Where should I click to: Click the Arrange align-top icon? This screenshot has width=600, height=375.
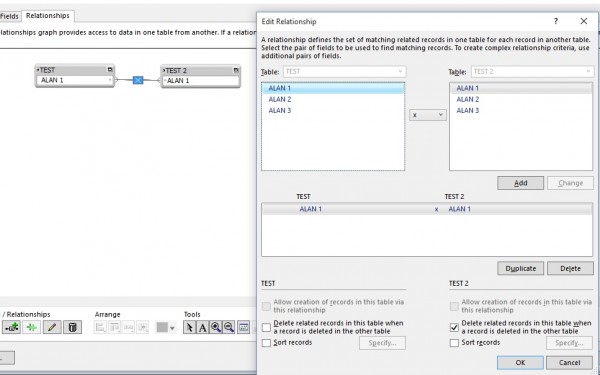(114, 328)
